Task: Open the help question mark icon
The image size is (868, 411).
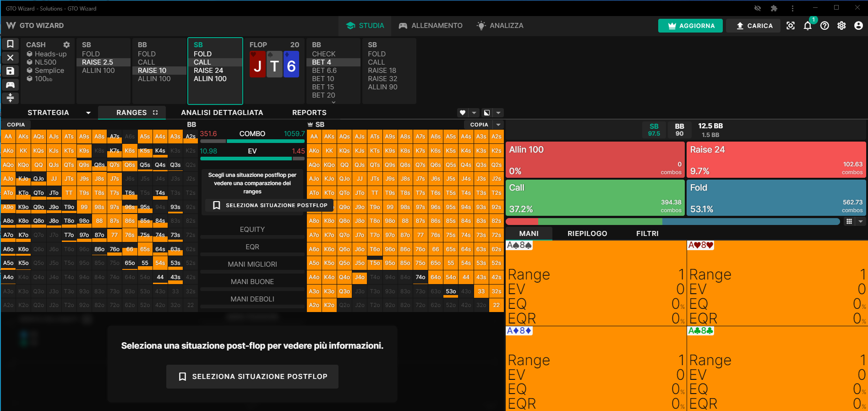Action: [x=824, y=26]
